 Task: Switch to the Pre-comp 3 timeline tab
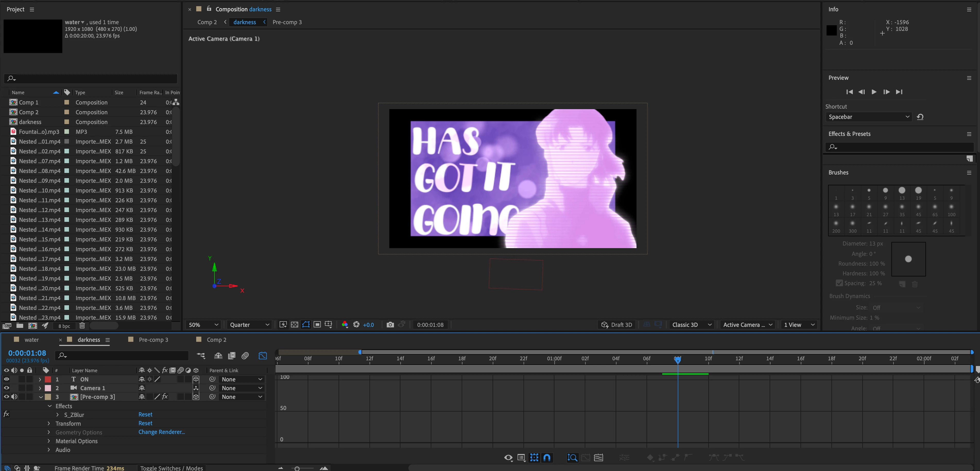click(153, 340)
